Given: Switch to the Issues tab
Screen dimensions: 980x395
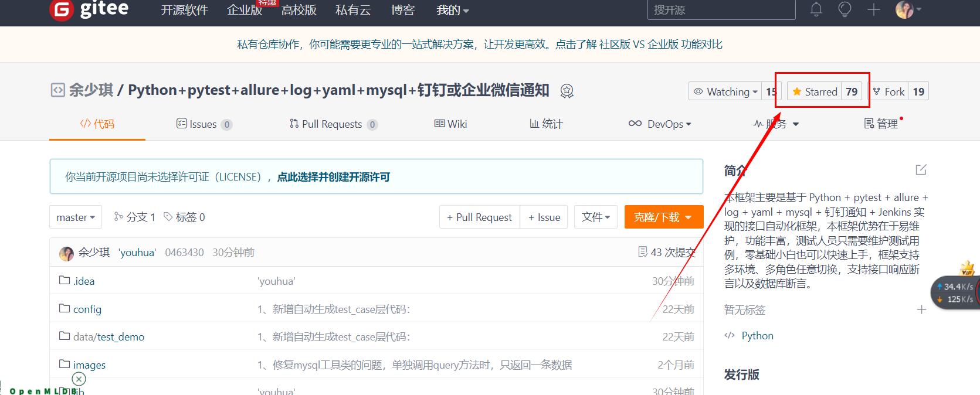Looking at the screenshot, I should click(204, 124).
